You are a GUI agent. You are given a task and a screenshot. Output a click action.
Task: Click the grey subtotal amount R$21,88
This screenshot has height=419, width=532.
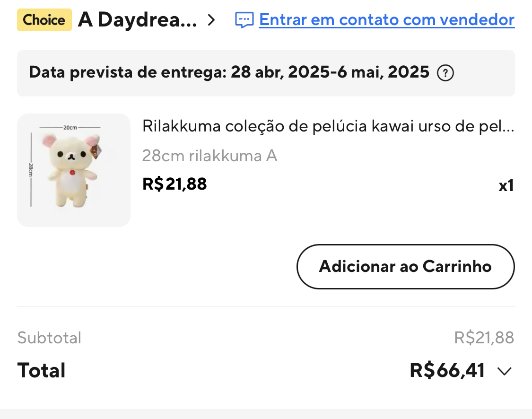click(484, 338)
